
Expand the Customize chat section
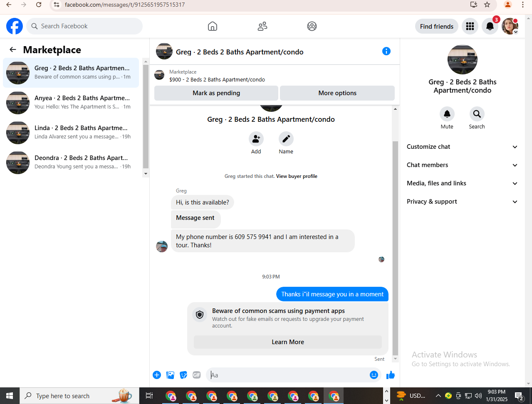tap(462, 147)
